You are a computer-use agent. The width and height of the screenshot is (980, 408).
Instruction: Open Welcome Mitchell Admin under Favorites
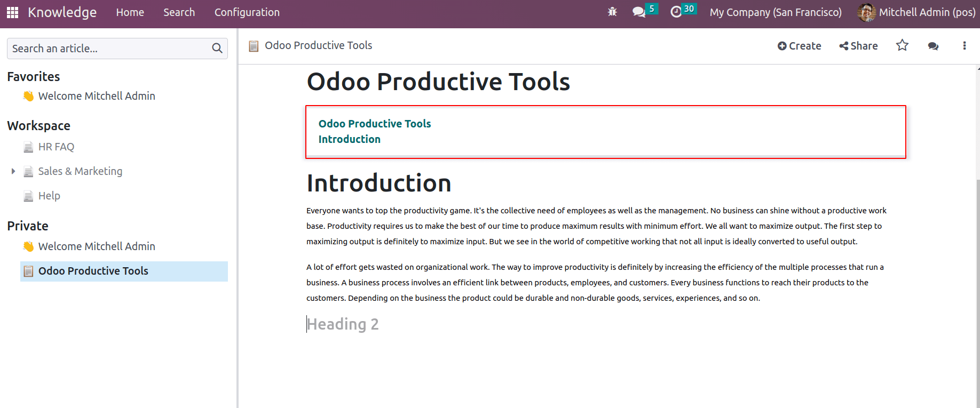pyautogui.click(x=97, y=96)
